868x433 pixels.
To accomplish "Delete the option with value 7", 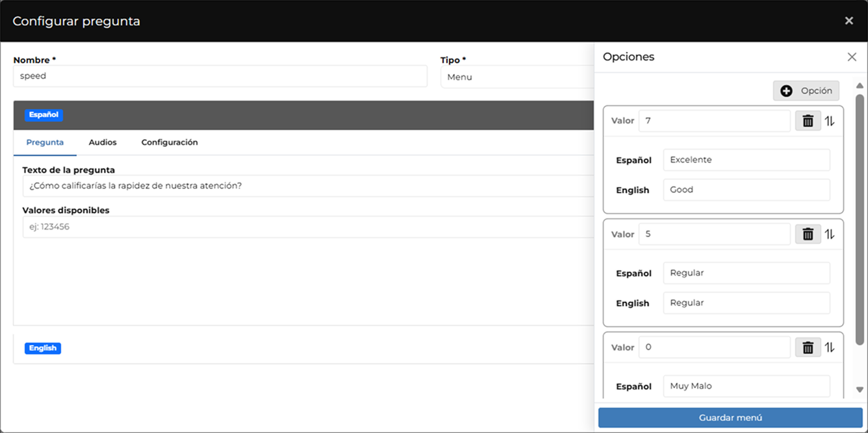I will [x=808, y=121].
